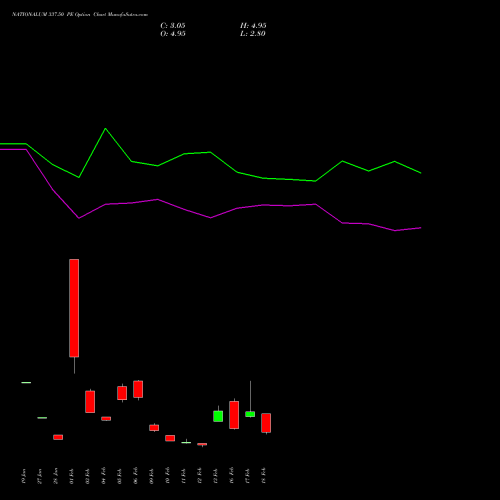500x500 pixels.
Task: Select the tall red candlestick above 01 Feb
Action: click(74, 308)
